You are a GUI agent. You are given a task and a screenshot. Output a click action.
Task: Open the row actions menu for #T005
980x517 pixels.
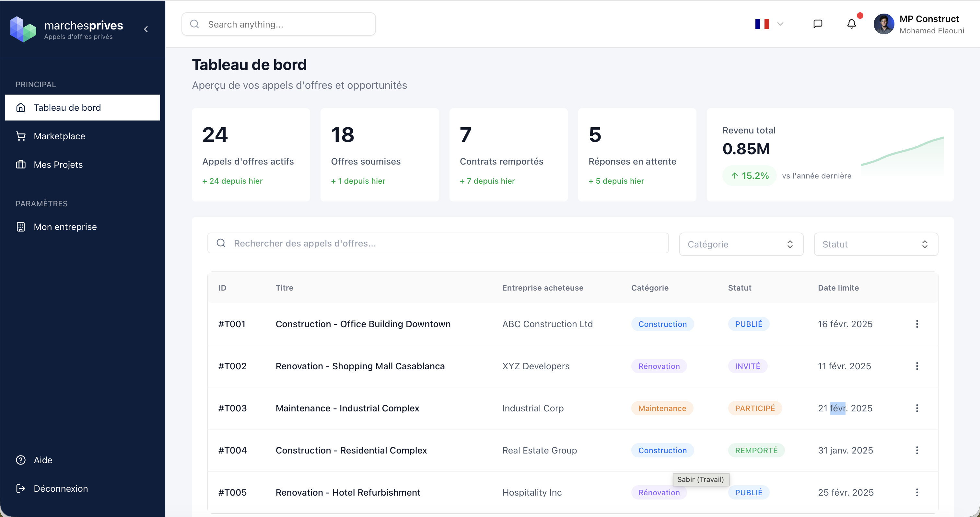pos(917,492)
